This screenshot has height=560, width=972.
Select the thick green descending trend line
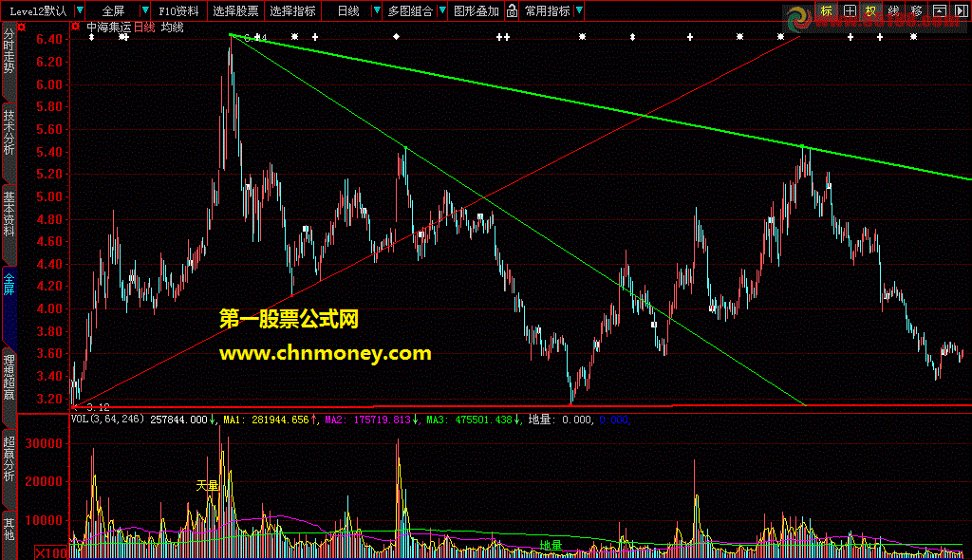[601, 106]
